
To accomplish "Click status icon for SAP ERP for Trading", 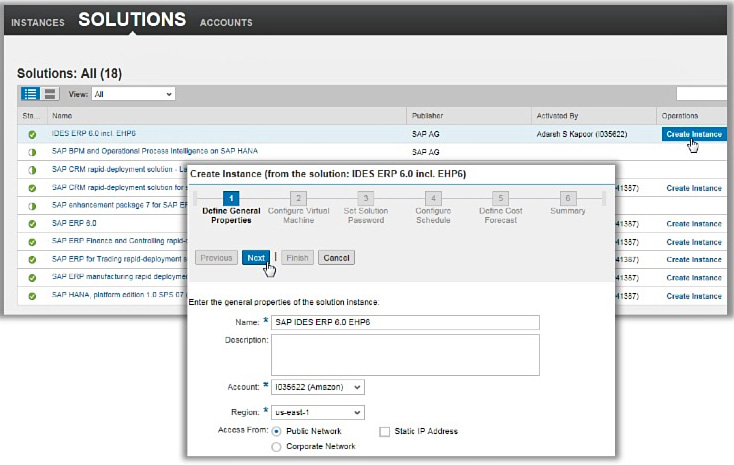I will [32, 259].
